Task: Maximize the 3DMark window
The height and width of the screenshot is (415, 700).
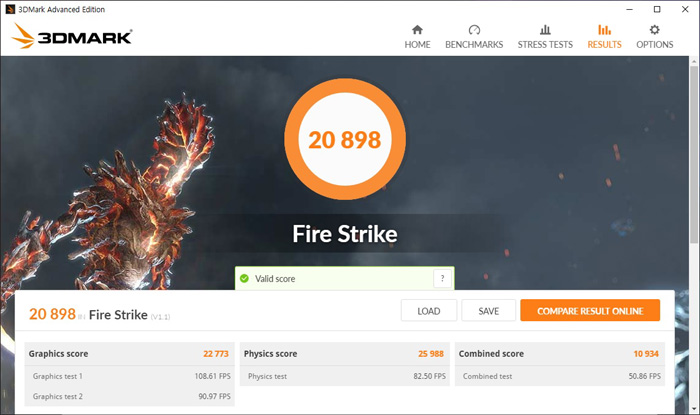Action: (x=657, y=9)
